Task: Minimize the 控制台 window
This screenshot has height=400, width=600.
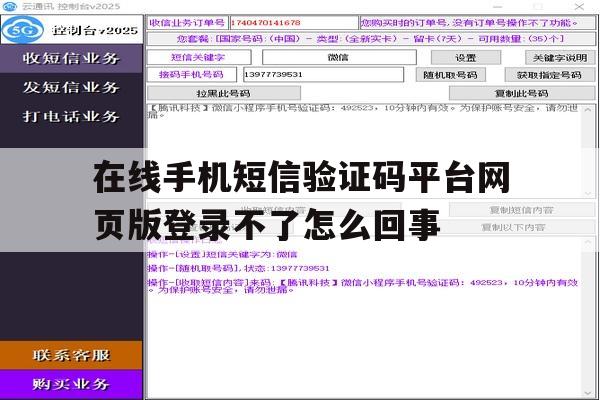Action: pyautogui.click(x=497, y=7)
